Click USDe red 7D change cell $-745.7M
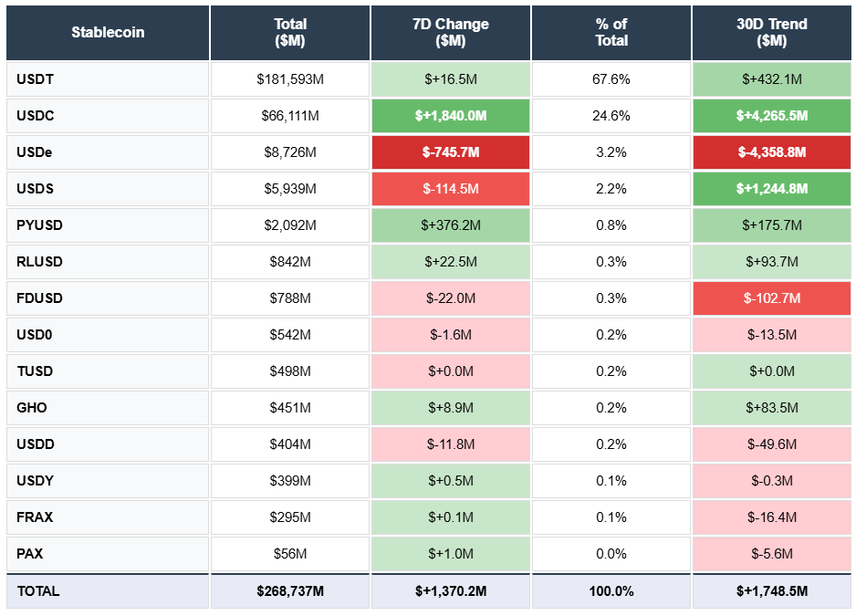This screenshot has height=616, width=856. [451, 152]
